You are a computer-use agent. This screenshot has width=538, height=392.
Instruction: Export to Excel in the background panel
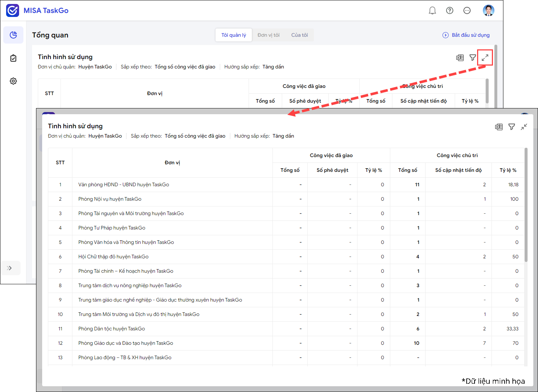460,58
